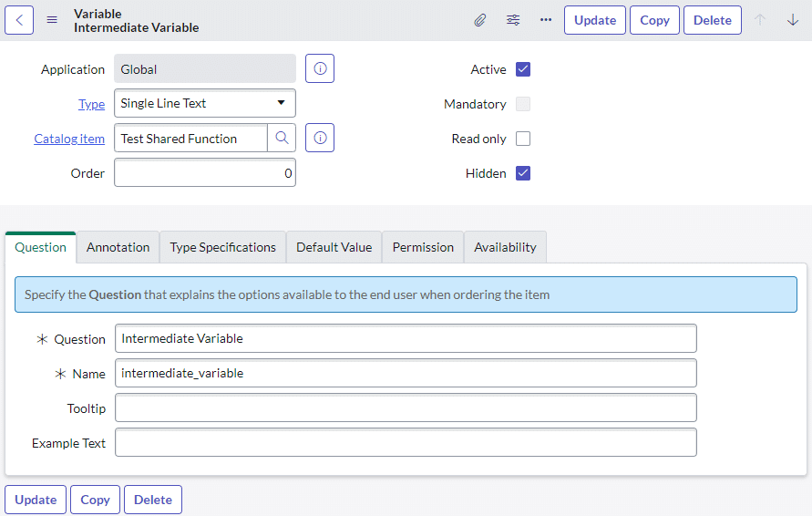Open more options ellipsis icon

(x=546, y=20)
